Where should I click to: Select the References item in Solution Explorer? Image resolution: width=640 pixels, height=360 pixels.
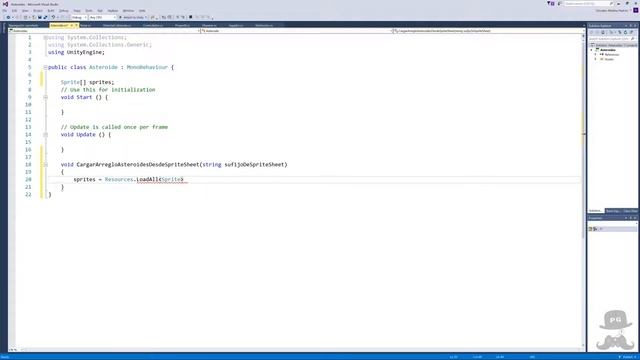[611, 54]
